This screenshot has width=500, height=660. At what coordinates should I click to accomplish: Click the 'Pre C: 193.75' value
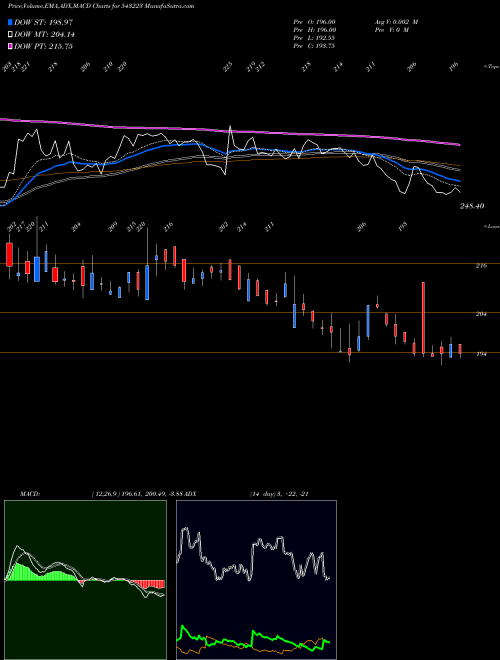click(314, 46)
